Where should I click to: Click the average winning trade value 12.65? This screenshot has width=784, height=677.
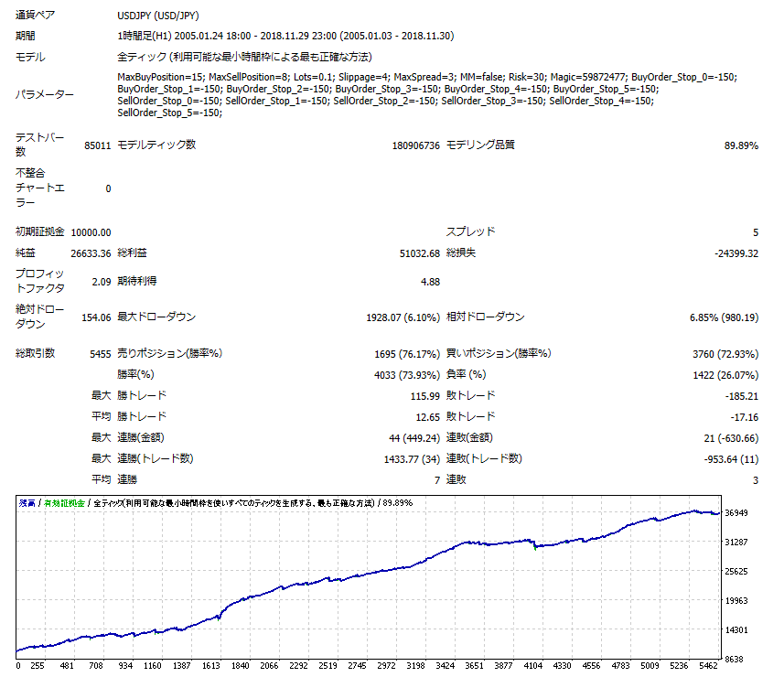point(427,417)
